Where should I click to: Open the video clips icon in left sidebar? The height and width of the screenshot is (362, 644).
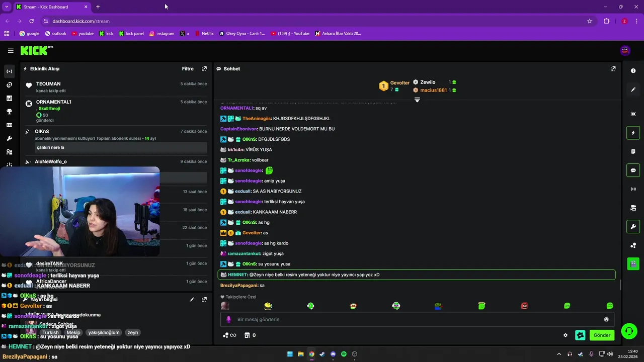9,125
